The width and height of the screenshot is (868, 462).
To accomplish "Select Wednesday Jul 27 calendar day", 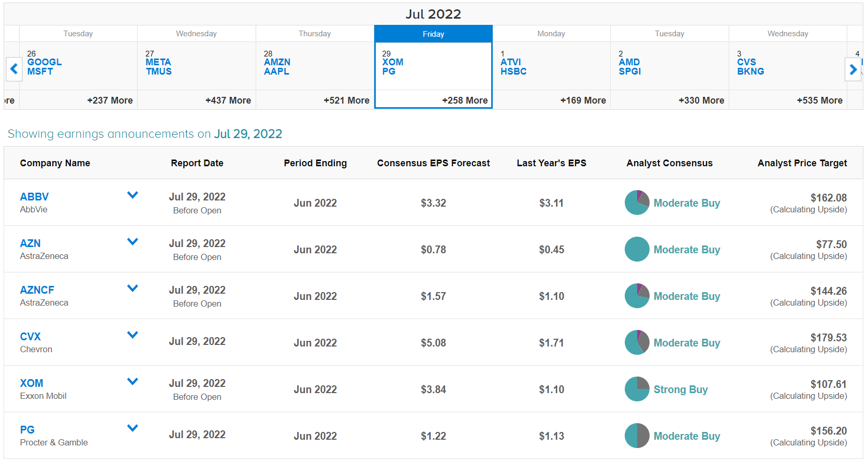I will (x=197, y=67).
